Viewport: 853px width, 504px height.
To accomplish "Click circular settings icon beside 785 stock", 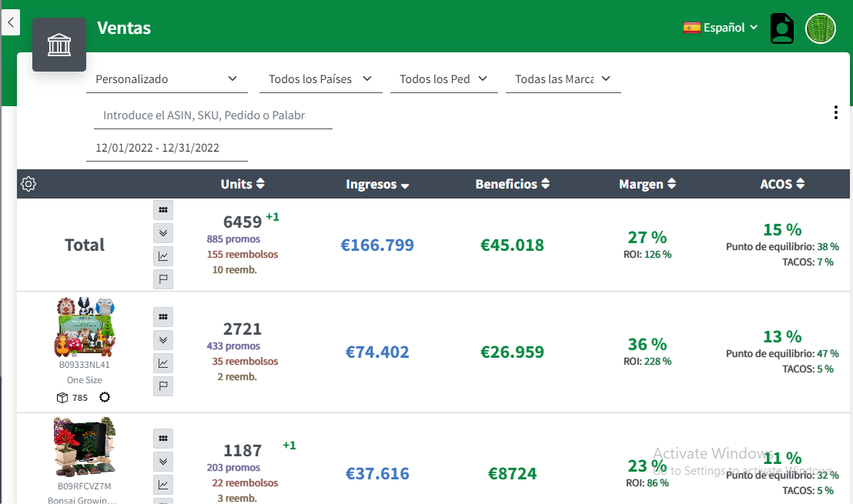I will pyautogui.click(x=105, y=398).
